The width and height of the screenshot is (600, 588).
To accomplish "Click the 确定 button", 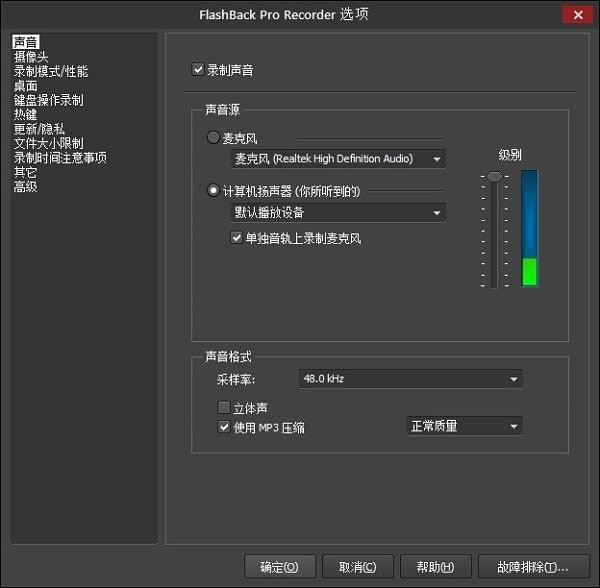I will click(x=279, y=567).
